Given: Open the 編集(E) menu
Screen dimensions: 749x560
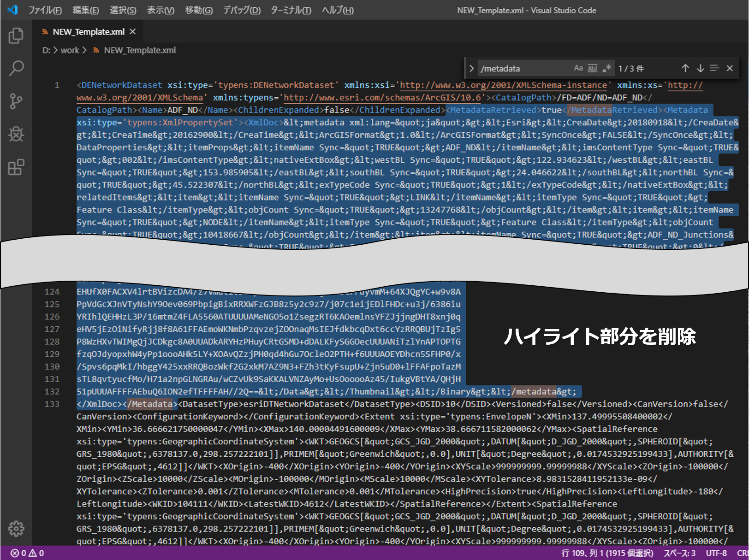Looking at the screenshot, I should (x=86, y=10).
